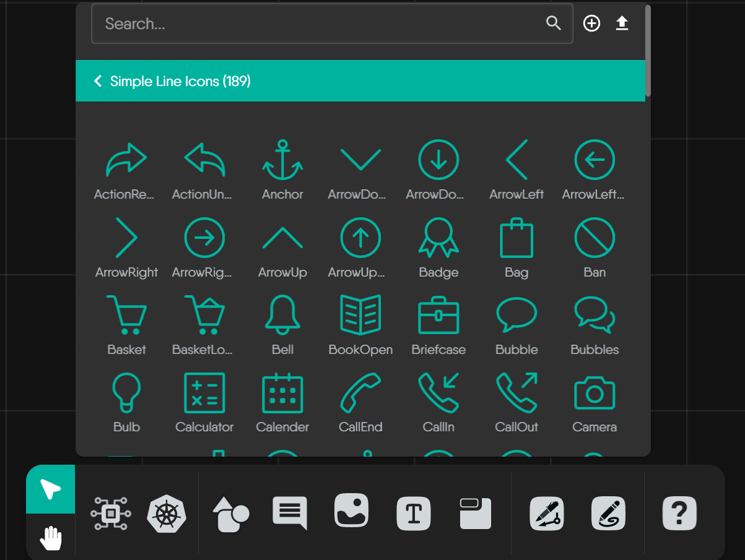Click the upload icon button
Screen dimensions: 745x560
coord(622,23)
